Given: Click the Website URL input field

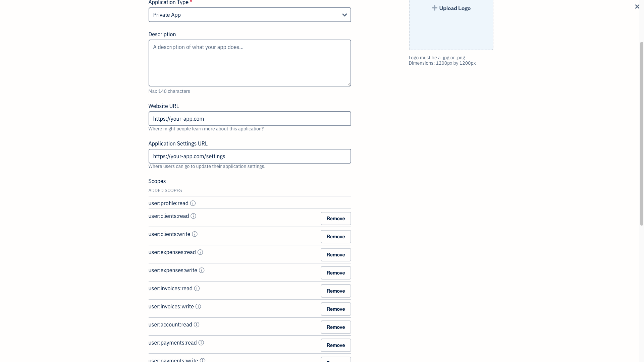Looking at the screenshot, I should coord(250,119).
